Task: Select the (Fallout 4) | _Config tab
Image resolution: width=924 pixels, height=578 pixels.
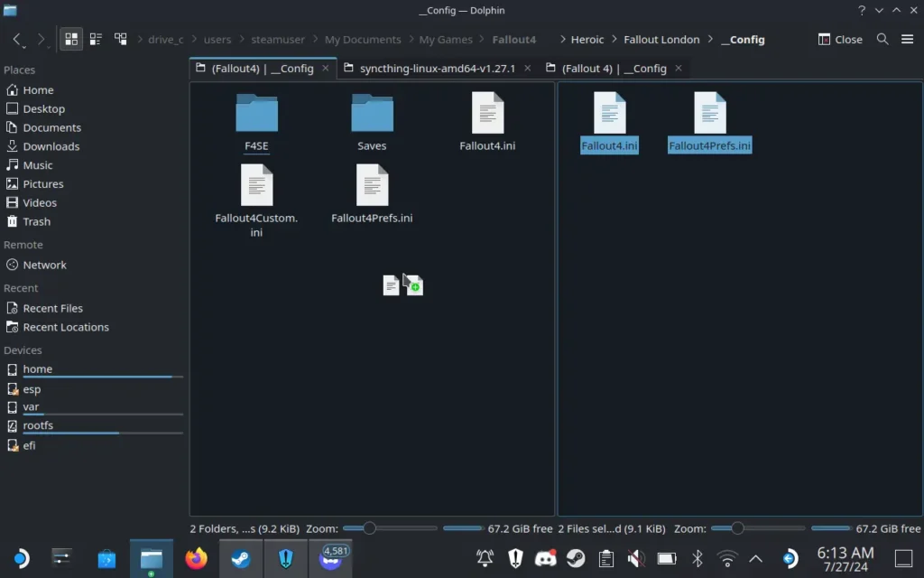Action: [614, 69]
